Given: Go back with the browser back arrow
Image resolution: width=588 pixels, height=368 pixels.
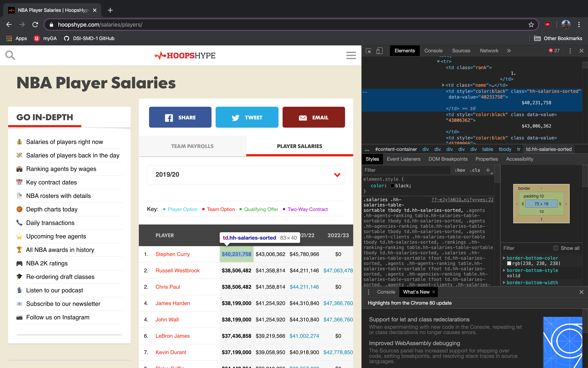Looking at the screenshot, I should 9,25.
